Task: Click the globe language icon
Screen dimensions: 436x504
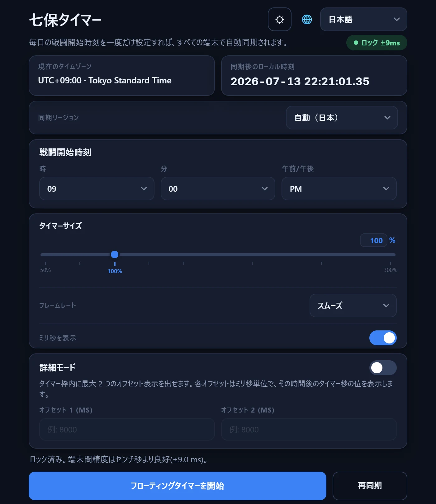Action: click(x=307, y=19)
